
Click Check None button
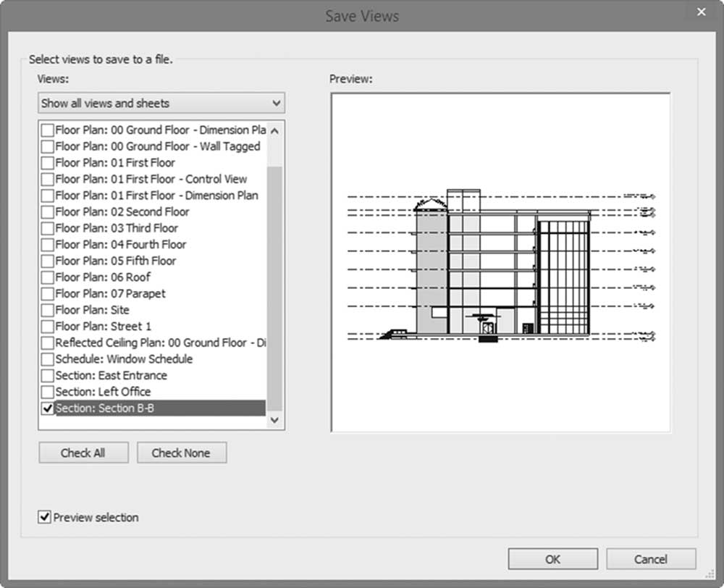pos(182,453)
